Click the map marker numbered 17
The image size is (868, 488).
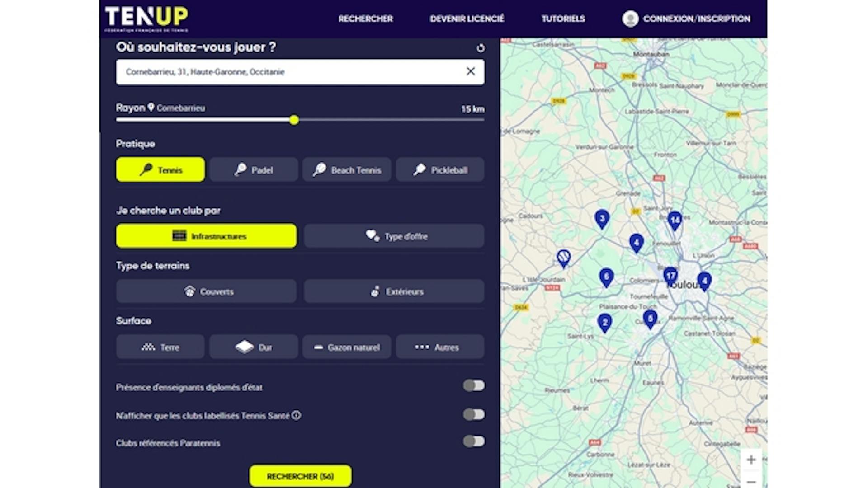(670, 276)
